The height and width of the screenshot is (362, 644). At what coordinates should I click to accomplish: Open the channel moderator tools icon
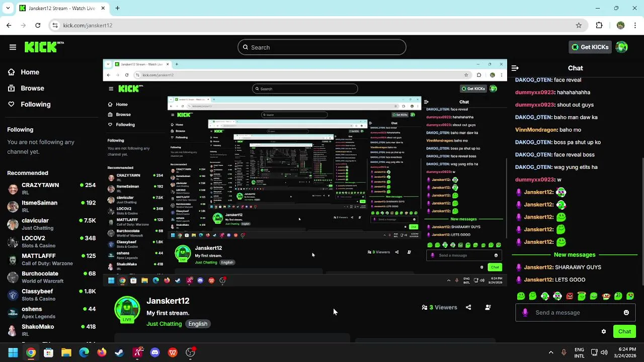pyautogui.click(x=488, y=307)
